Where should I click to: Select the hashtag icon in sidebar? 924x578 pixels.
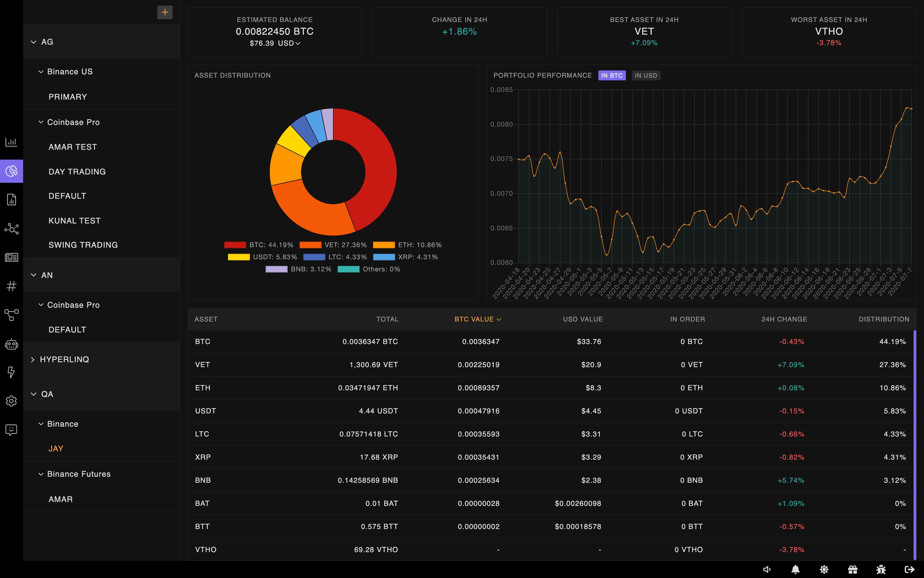(x=12, y=286)
